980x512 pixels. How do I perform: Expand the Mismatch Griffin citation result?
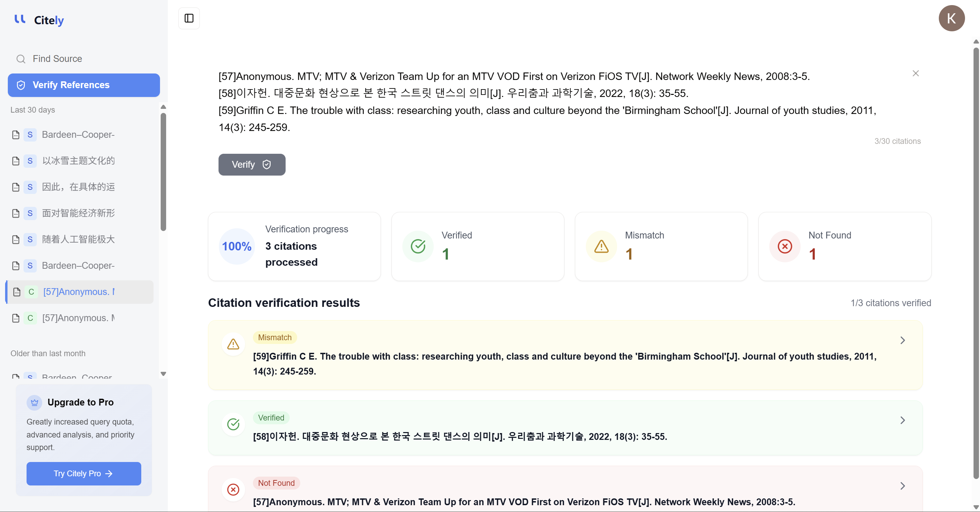[x=902, y=340]
